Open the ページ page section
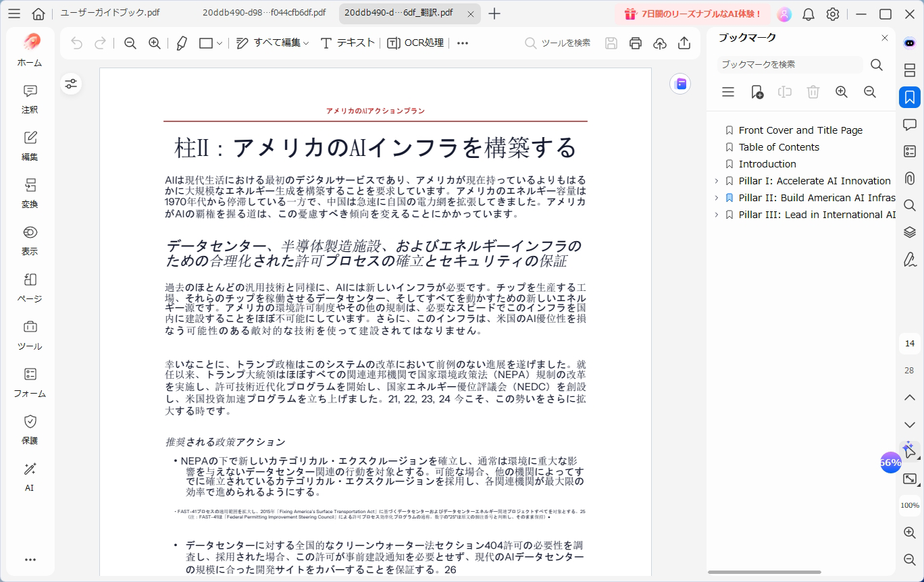 [30, 288]
